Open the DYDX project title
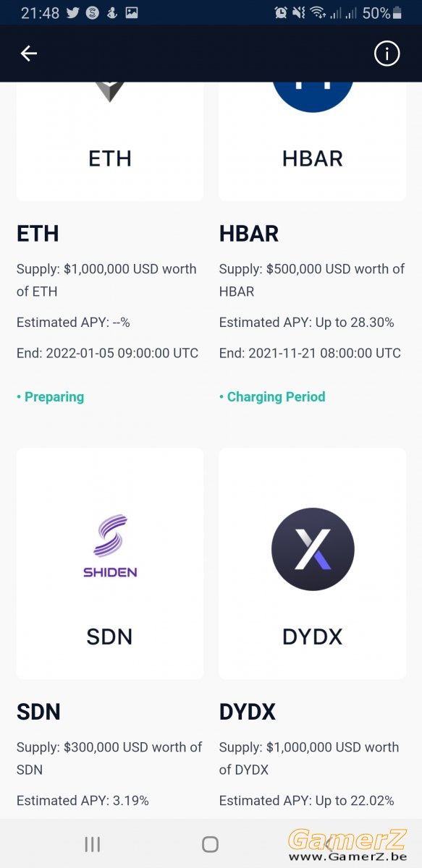 coord(248,712)
